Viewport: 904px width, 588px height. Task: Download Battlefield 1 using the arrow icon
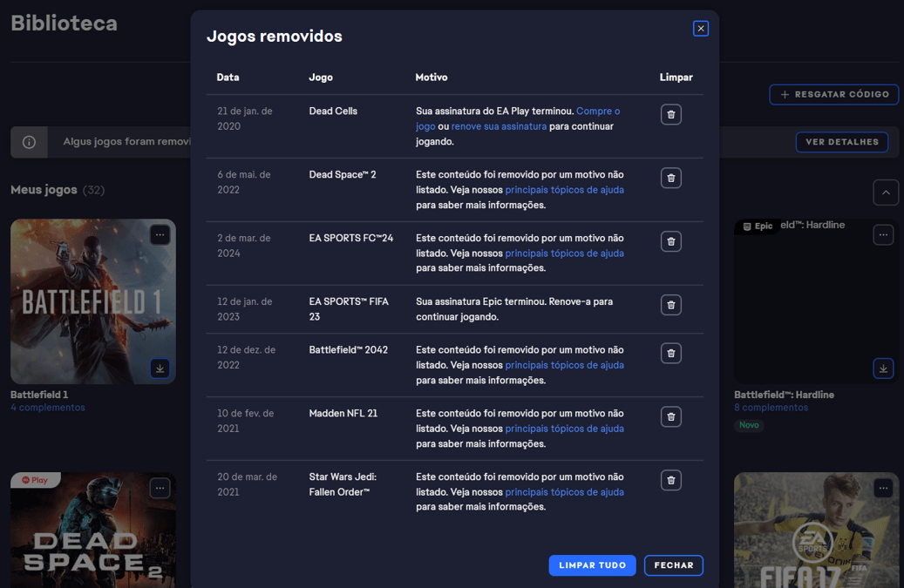pyautogui.click(x=160, y=368)
